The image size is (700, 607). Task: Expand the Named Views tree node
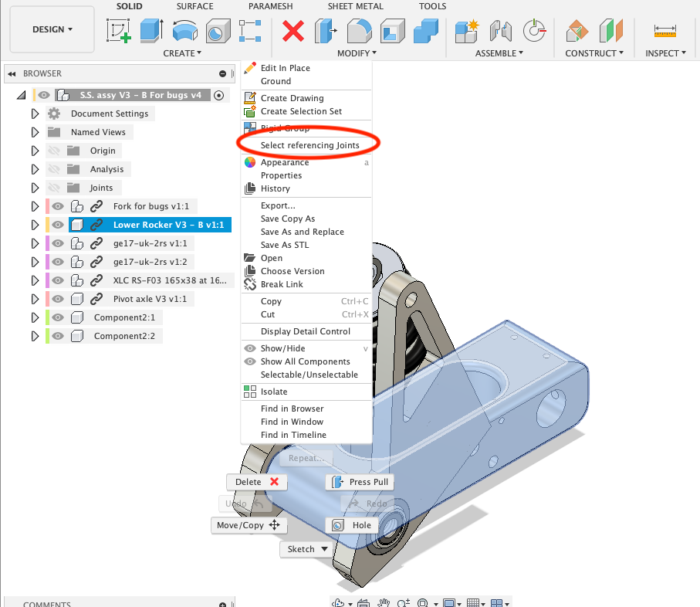coord(35,132)
